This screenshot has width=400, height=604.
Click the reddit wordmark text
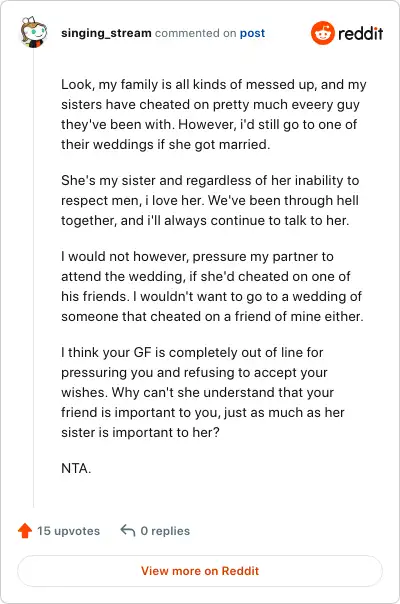360,34
